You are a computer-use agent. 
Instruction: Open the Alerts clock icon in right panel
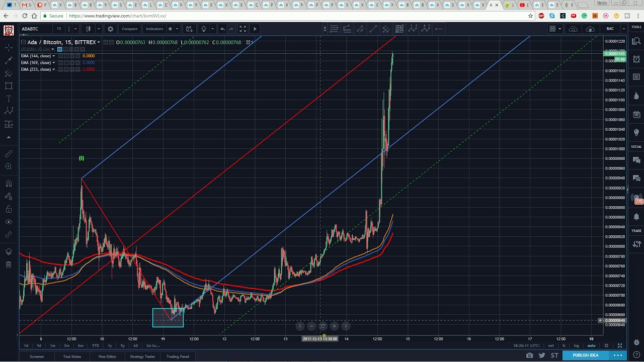pos(636,59)
